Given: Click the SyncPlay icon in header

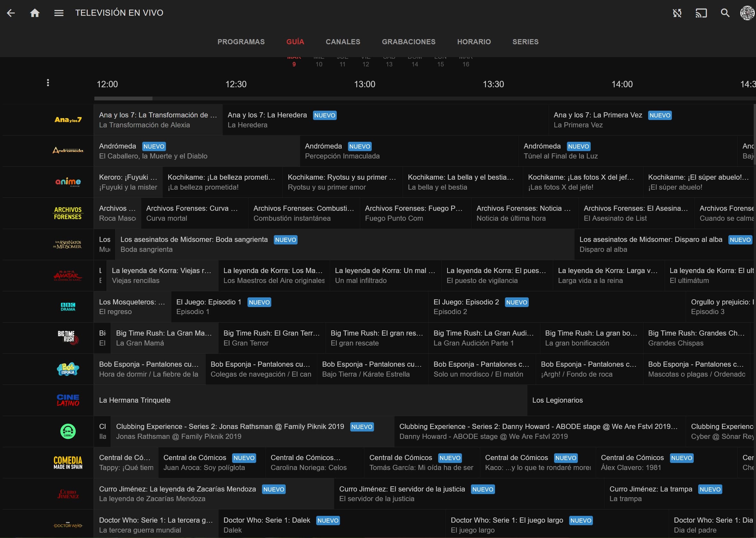Looking at the screenshot, I should [677, 13].
